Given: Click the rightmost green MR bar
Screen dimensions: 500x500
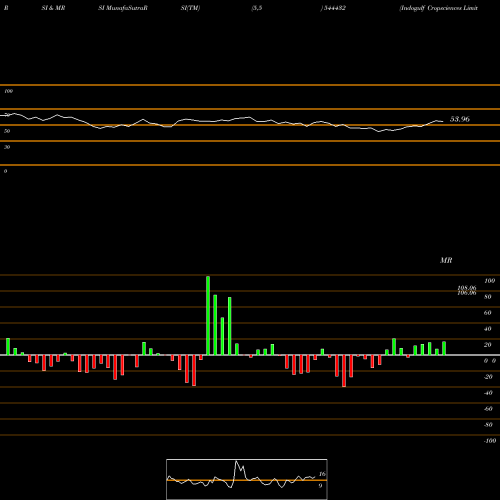Looking at the screenshot, I should pos(444,348).
